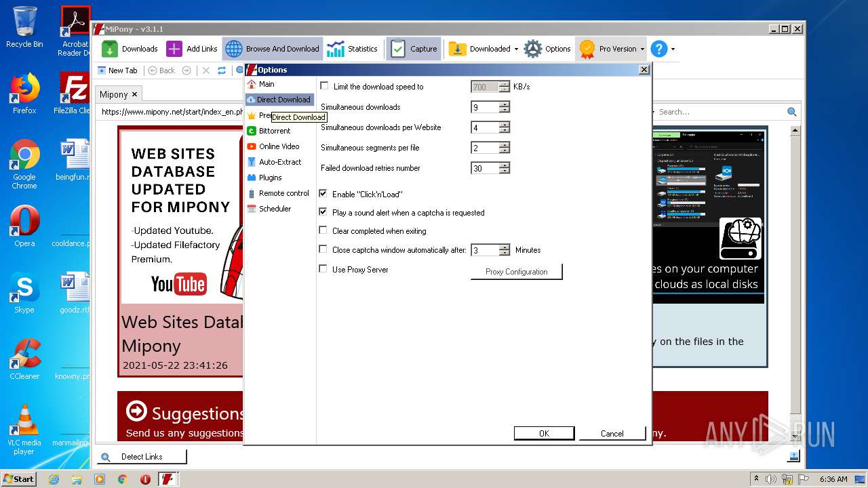Adjust captcha window Minutes spinner
Viewport: 868px width, 488px height.
(x=504, y=250)
